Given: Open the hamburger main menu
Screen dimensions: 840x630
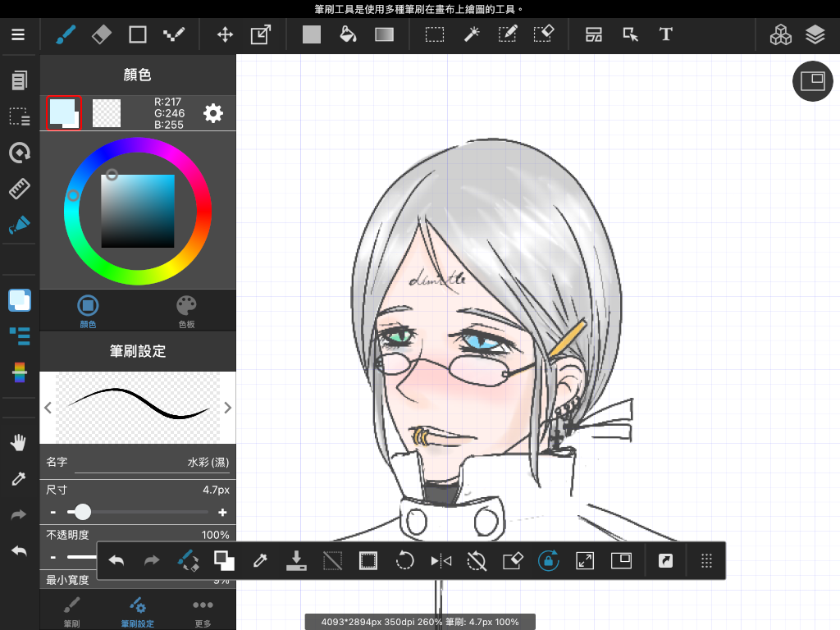Looking at the screenshot, I should pyautogui.click(x=18, y=34).
